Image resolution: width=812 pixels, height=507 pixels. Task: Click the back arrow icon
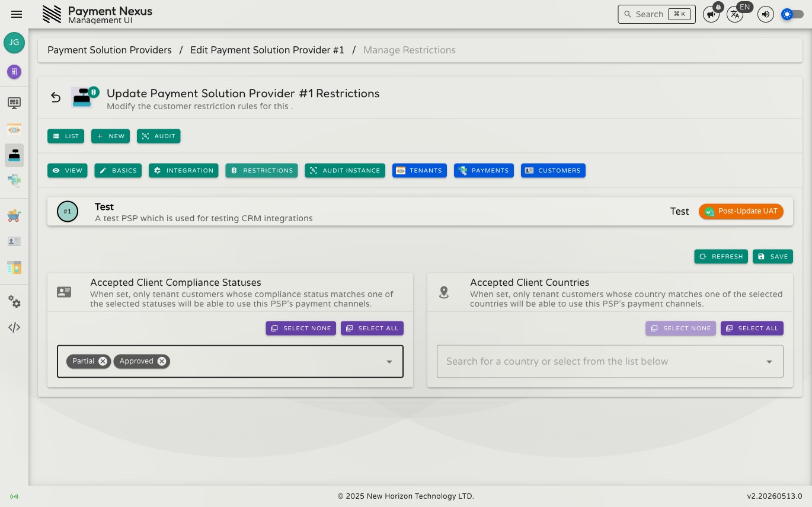coord(56,97)
